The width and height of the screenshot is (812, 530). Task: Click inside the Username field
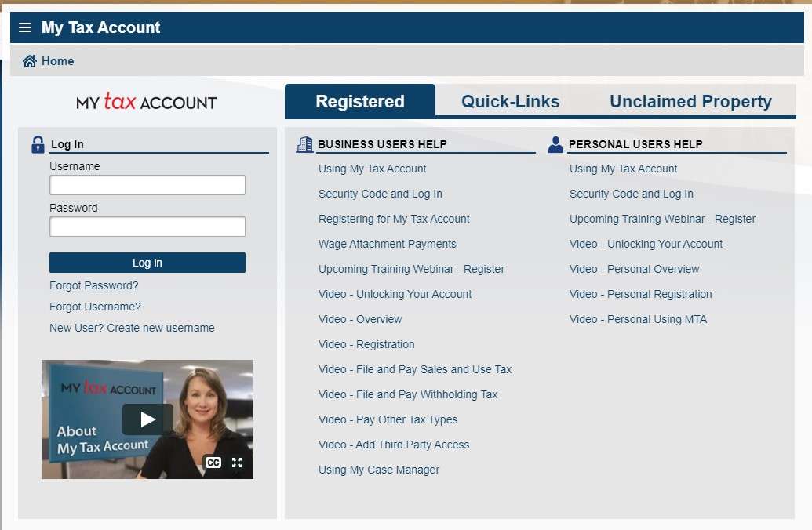147,185
